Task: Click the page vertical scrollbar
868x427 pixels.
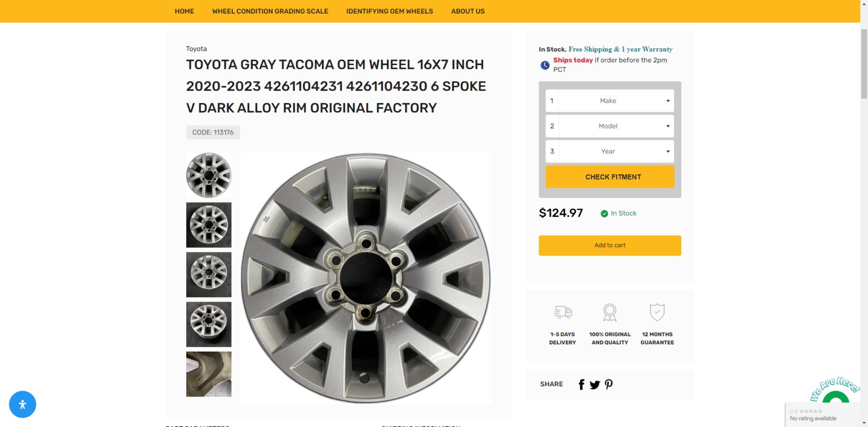Action: click(x=864, y=213)
